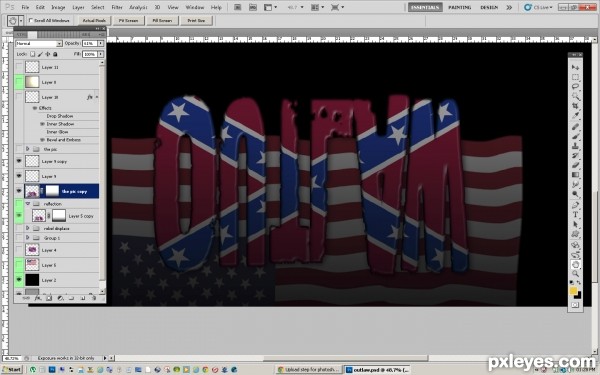Hide the Layer 2 layer
Image resolution: width=600 pixels, height=375 pixels.
point(19,280)
